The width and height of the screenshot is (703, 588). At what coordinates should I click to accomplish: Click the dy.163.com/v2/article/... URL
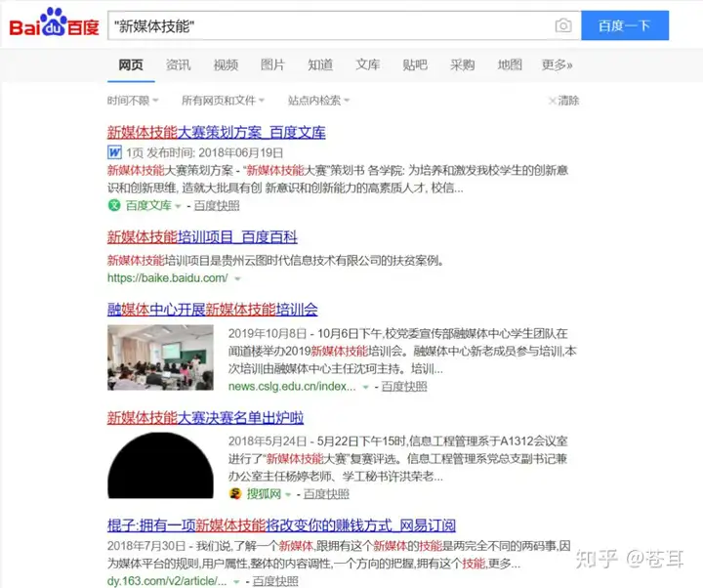click(x=167, y=581)
